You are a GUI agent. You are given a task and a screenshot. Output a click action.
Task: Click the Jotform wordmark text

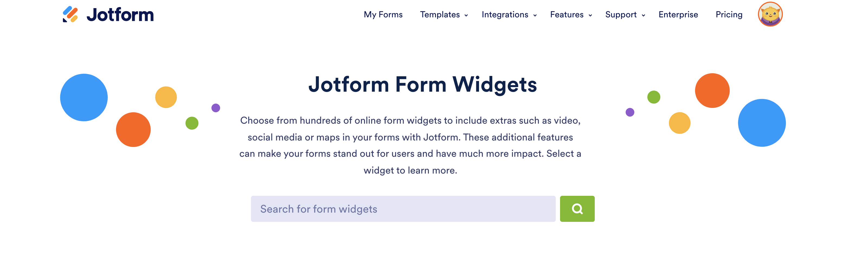(x=120, y=15)
